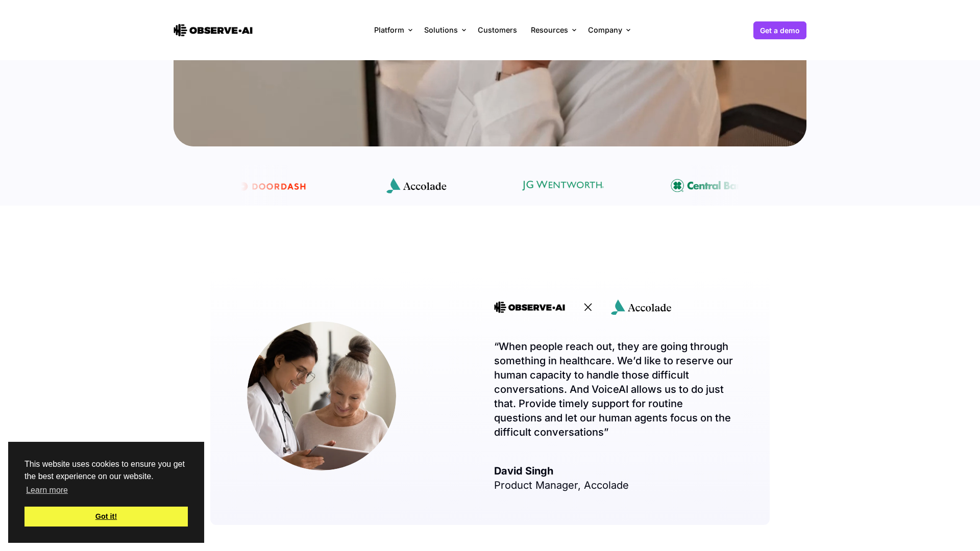This screenshot has height=551, width=980.
Task: Open the Company dropdown menu
Action: [609, 30]
